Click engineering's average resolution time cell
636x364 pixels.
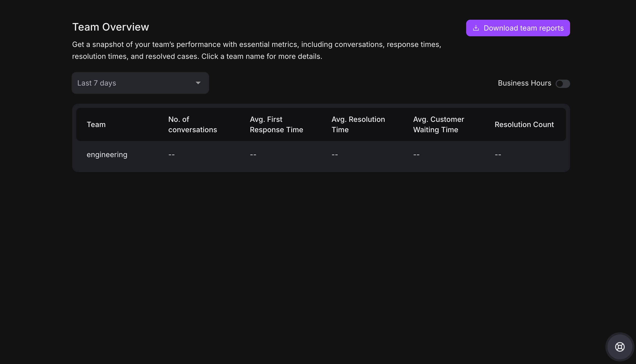click(x=335, y=155)
